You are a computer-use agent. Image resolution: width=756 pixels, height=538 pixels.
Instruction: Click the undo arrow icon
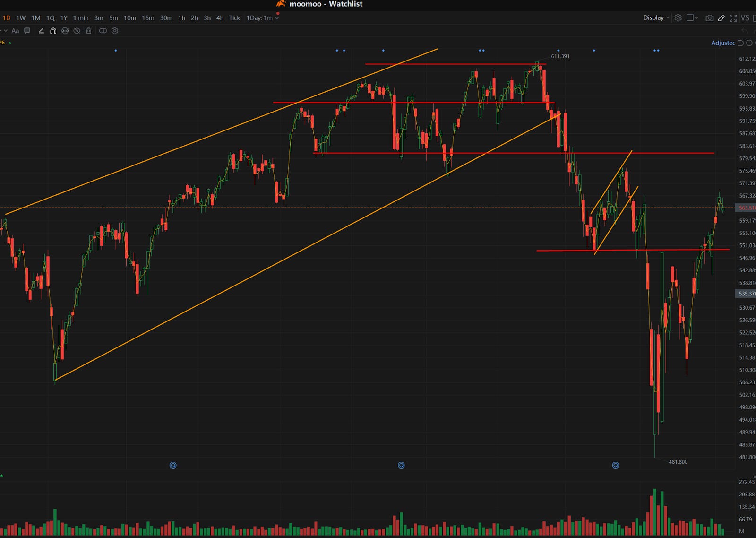click(745, 31)
